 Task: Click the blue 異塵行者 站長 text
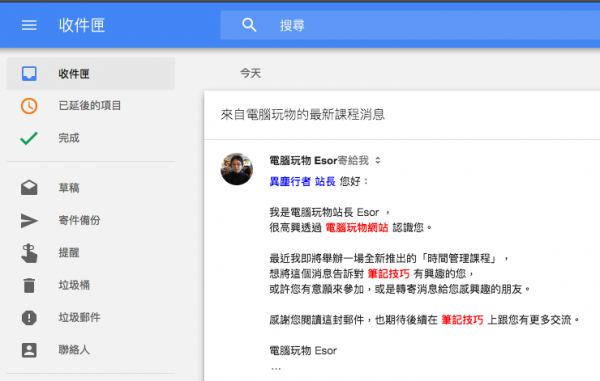302,181
